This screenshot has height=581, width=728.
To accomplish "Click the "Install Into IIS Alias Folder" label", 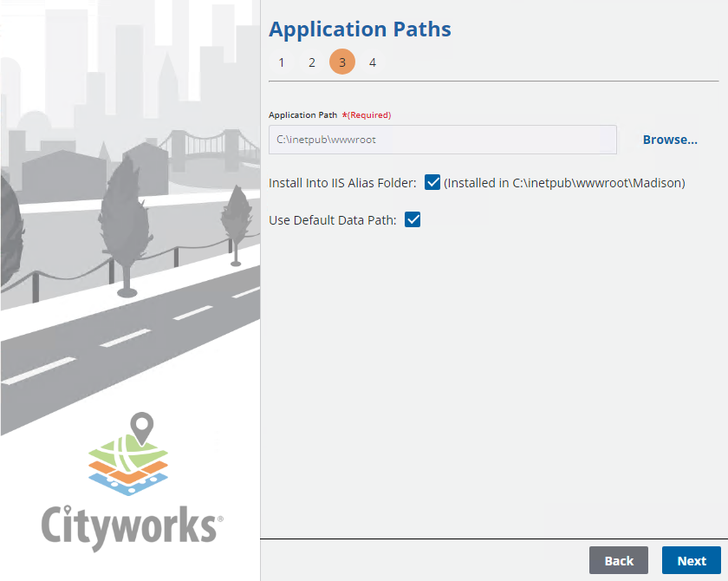I will pyautogui.click(x=342, y=183).
